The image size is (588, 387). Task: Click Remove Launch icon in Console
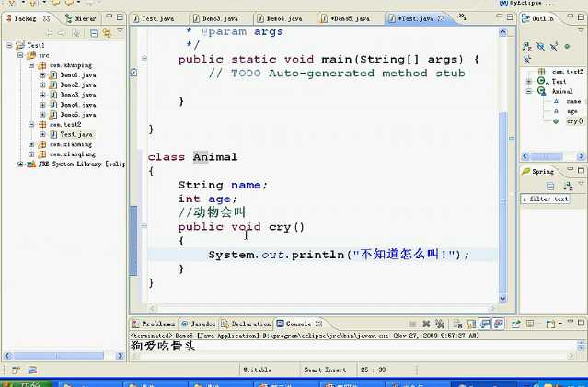pos(426,324)
